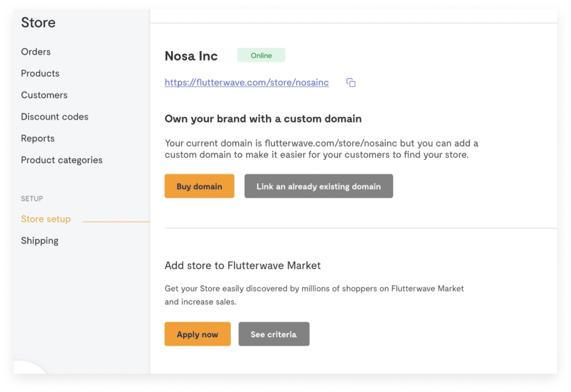This screenshot has height=392, width=571.
Task: Open Shipping settings
Action: pyautogui.click(x=40, y=241)
